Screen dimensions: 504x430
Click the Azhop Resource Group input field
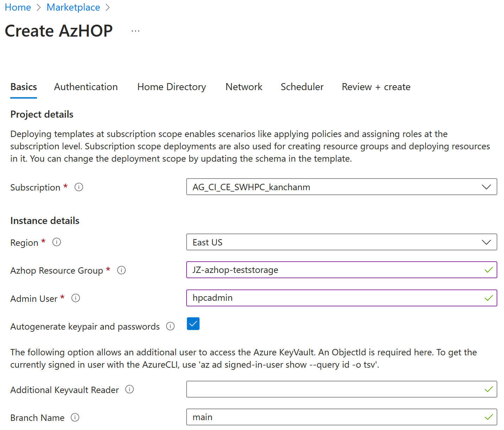tap(341, 270)
